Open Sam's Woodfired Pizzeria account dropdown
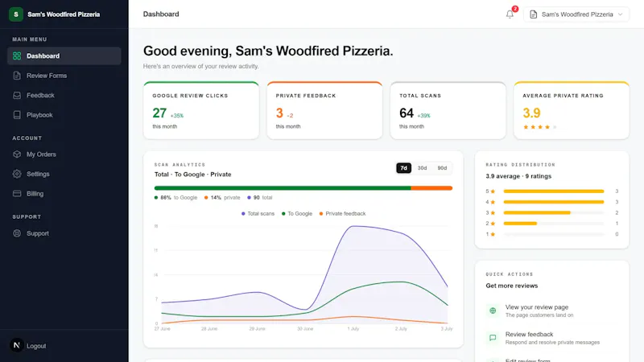Screen dimensions: 644x362 [x=576, y=14]
